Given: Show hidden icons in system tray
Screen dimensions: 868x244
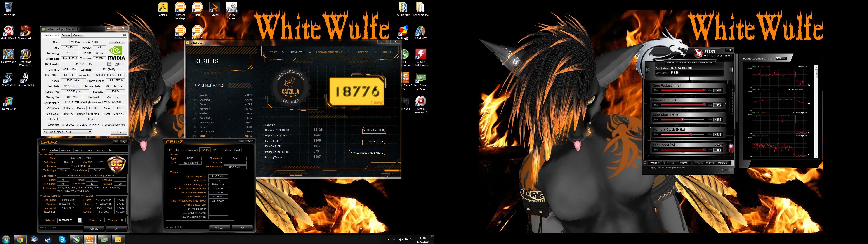Looking at the screenshot, I should tap(389, 240).
